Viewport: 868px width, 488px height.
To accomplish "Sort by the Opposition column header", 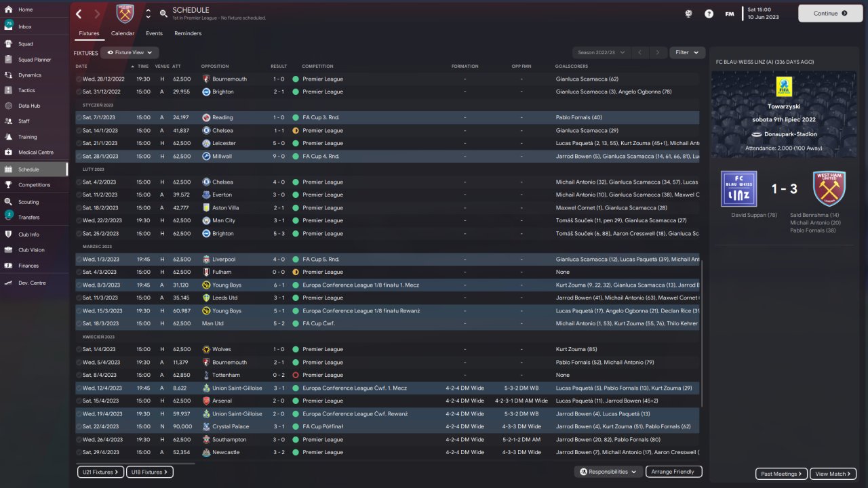I will [x=215, y=66].
